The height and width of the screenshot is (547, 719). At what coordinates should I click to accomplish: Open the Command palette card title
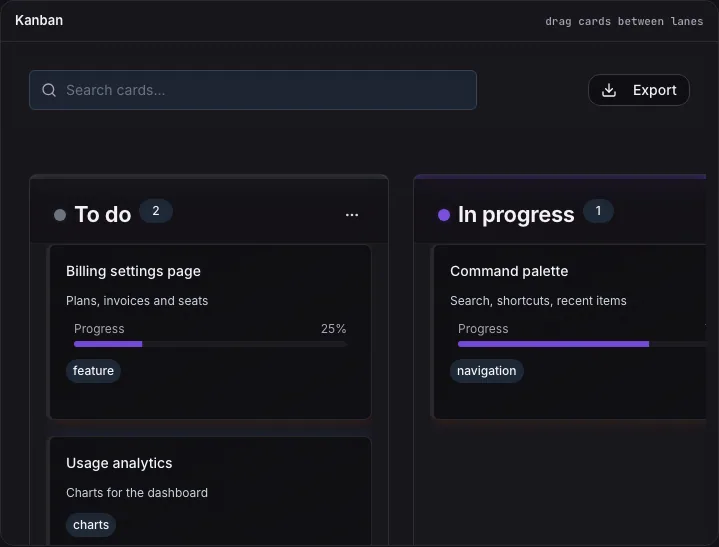click(x=509, y=271)
